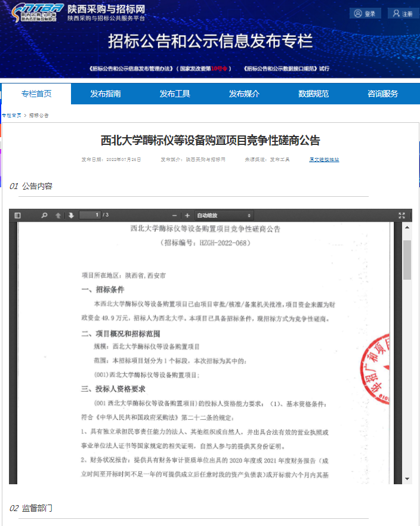
Task: Open the 原文链接地址 source link
Action: tap(324, 160)
